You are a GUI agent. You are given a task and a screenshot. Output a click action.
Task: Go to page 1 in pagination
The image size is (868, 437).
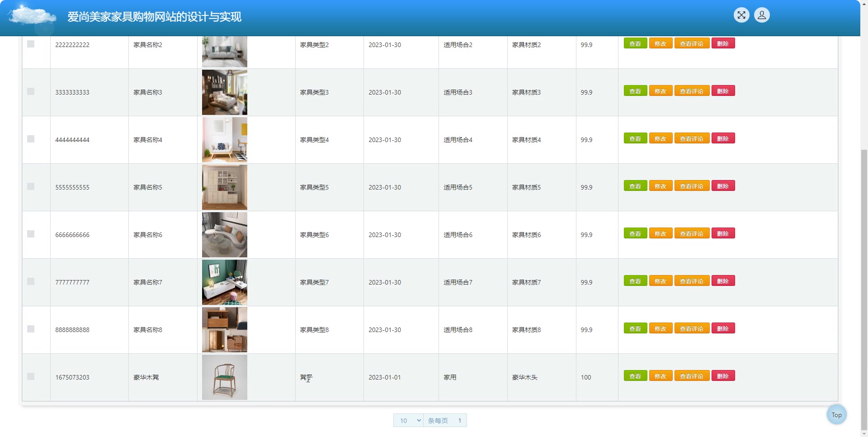click(x=460, y=420)
